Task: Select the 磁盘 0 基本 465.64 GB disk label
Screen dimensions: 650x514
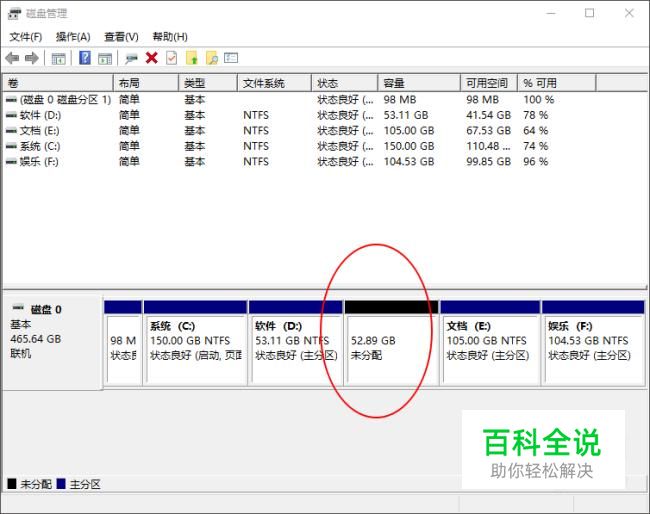Action: click(x=52, y=342)
